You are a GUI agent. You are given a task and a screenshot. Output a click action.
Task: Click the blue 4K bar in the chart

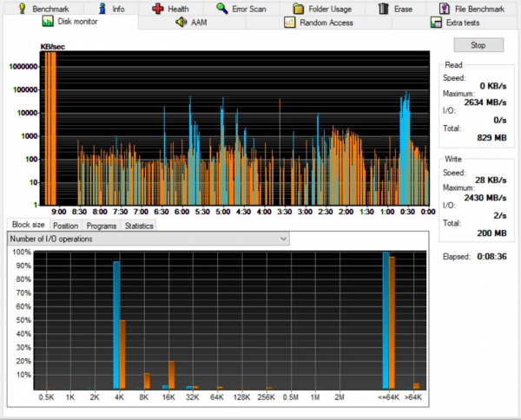pyautogui.click(x=116, y=325)
